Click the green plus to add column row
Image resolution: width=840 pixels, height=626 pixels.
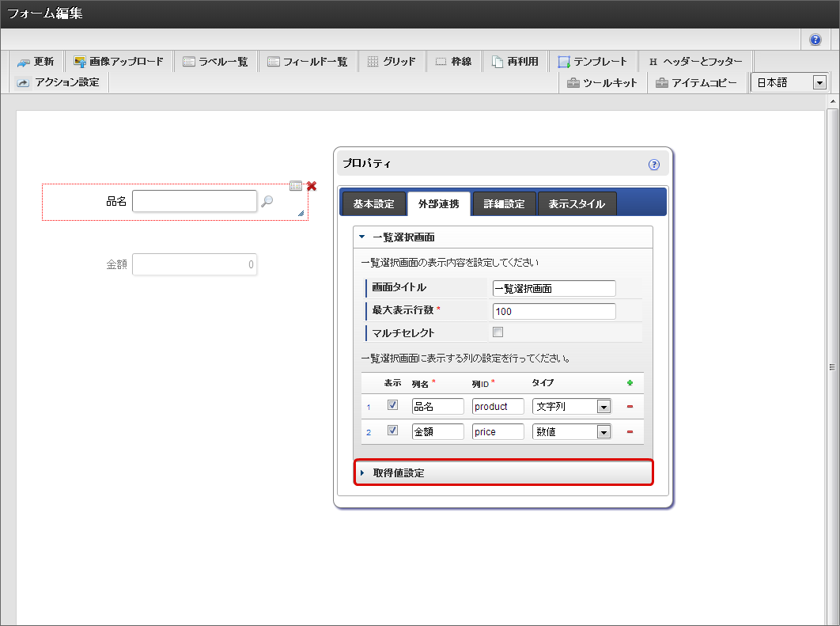tap(630, 383)
